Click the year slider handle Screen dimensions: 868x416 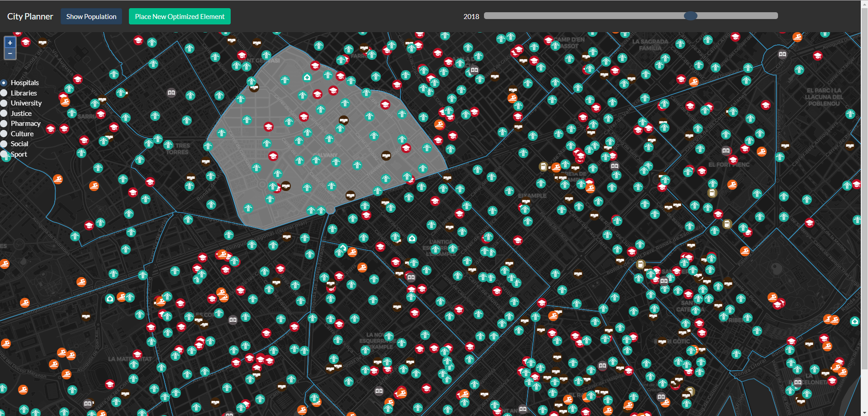690,16
